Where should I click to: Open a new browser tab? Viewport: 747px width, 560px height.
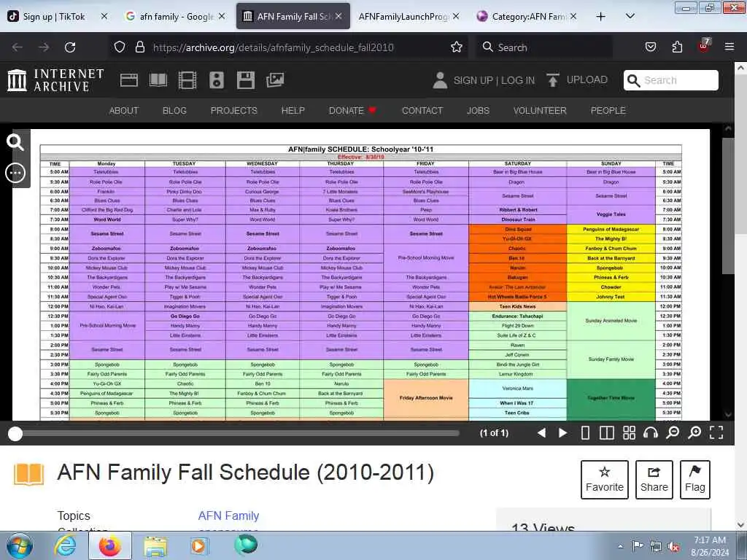(x=601, y=17)
